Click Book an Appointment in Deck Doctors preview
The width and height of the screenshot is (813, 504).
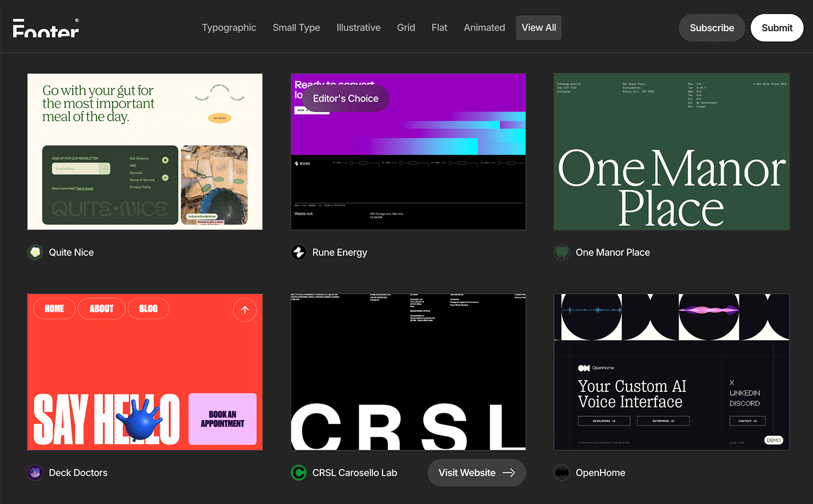222,419
